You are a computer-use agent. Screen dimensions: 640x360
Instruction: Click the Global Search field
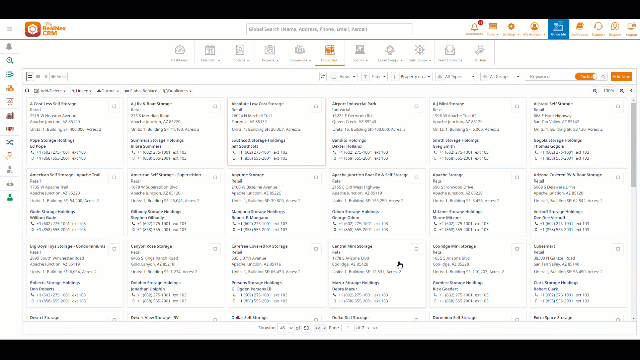tap(329, 29)
